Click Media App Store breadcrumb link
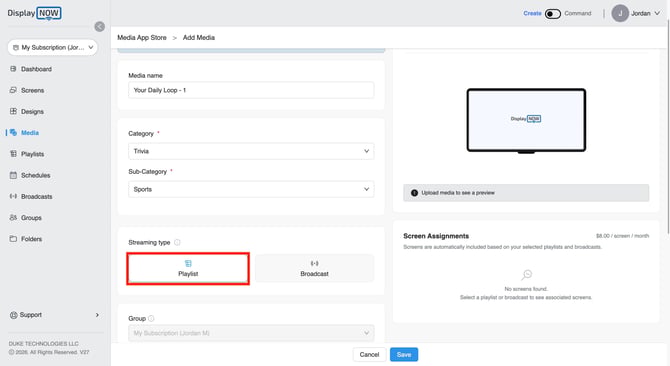 click(142, 38)
